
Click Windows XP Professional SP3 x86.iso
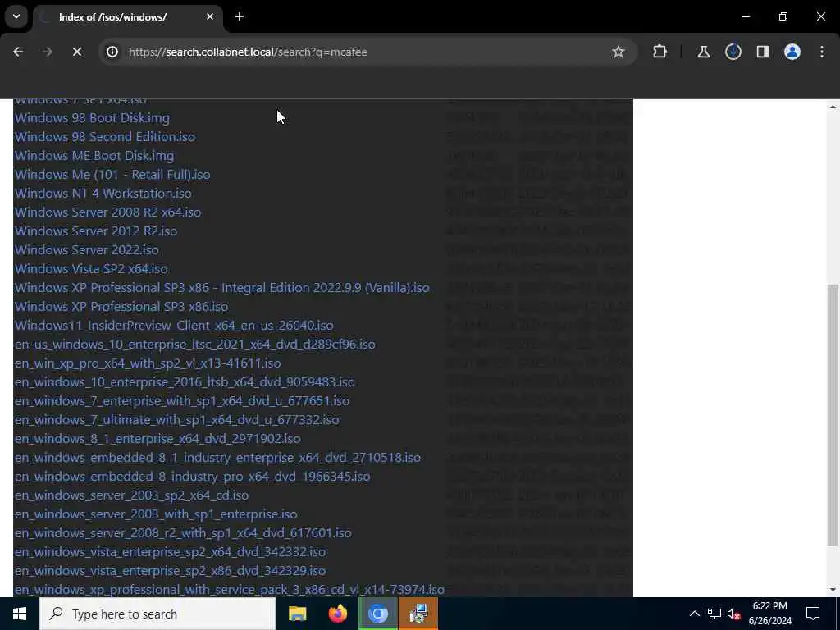coord(121,307)
